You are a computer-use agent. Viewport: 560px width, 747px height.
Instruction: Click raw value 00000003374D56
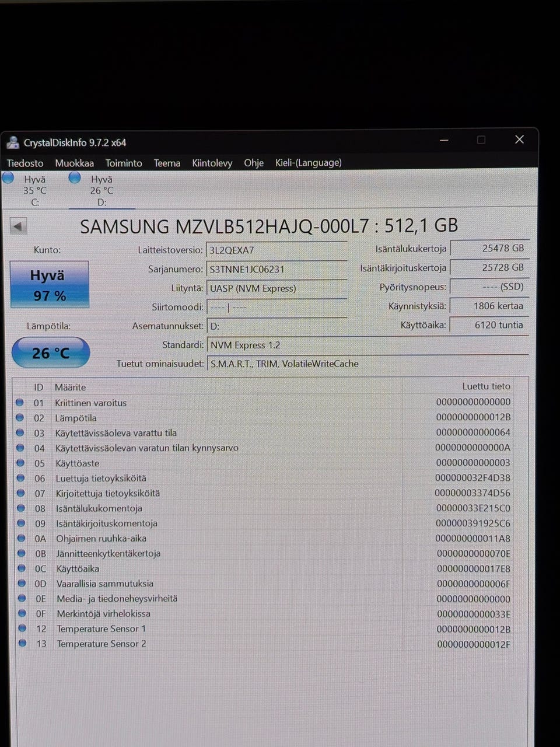pyautogui.click(x=473, y=493)
